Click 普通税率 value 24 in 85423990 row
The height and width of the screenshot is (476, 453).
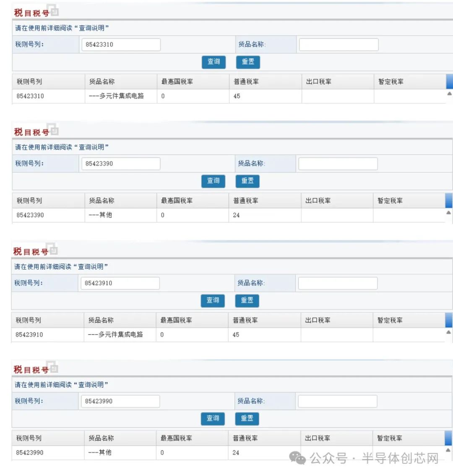[x=236, y=453]
